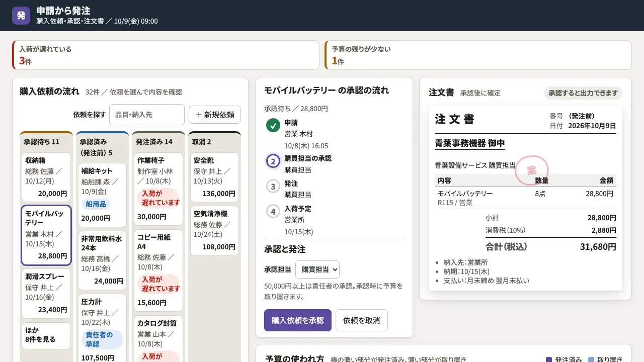Click the 購入依頼を承認 button
644x362 pixels.
[x=298, y=320]
